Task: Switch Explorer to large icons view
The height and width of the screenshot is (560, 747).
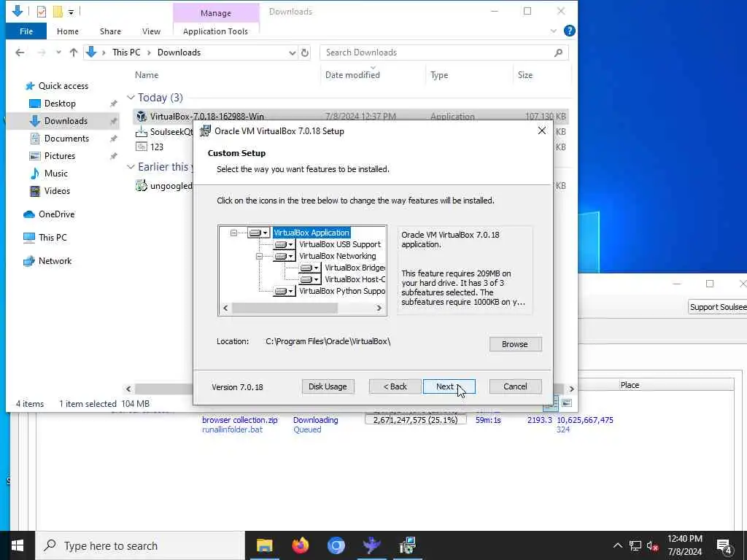Action: coord(566,402)
